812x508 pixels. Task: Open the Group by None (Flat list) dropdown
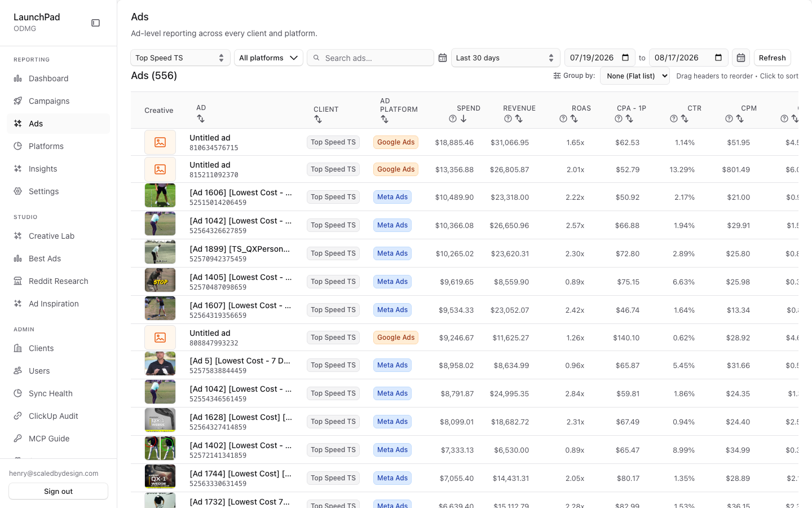pyautogui.click(x=635, y=76)
